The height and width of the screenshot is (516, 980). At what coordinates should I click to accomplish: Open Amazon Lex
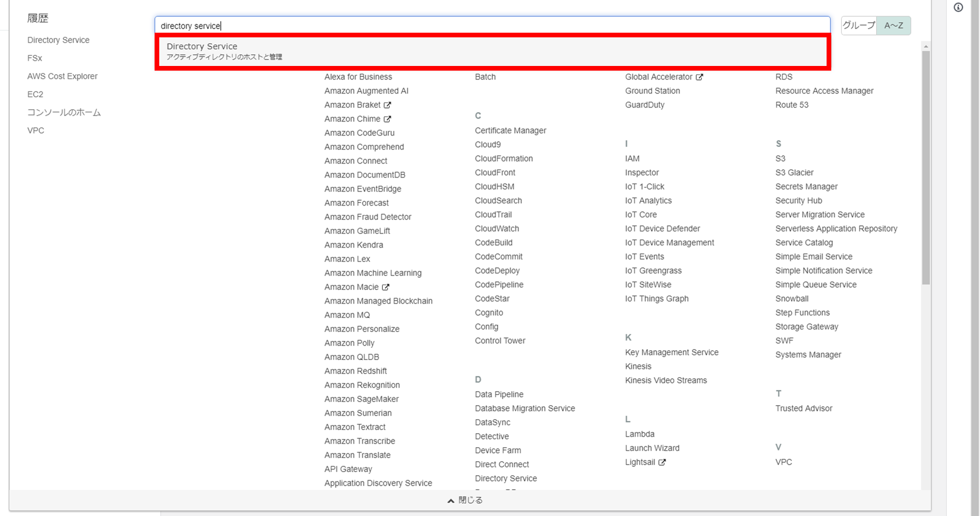point(347,259)
